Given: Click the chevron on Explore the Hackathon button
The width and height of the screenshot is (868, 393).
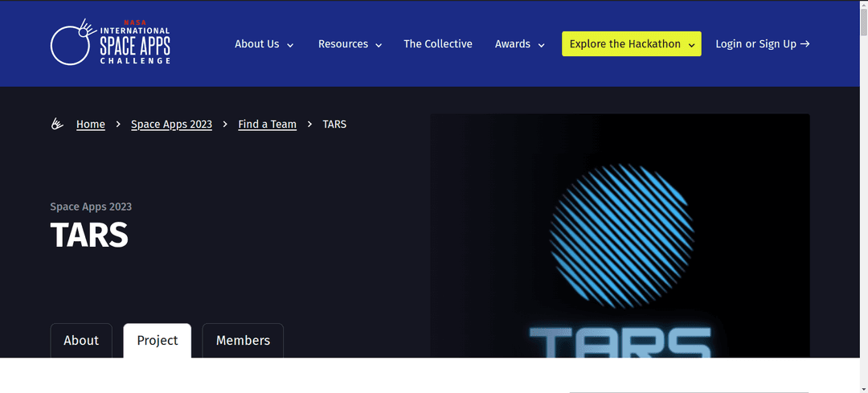Looking at the screenshot, I should tap(691, 45).
